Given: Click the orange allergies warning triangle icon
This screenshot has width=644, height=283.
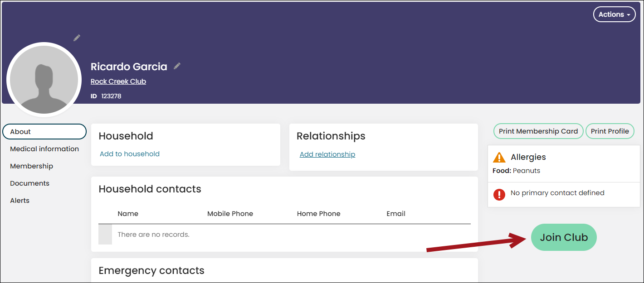Looking at the screenshot, I should tap(499, 157).
